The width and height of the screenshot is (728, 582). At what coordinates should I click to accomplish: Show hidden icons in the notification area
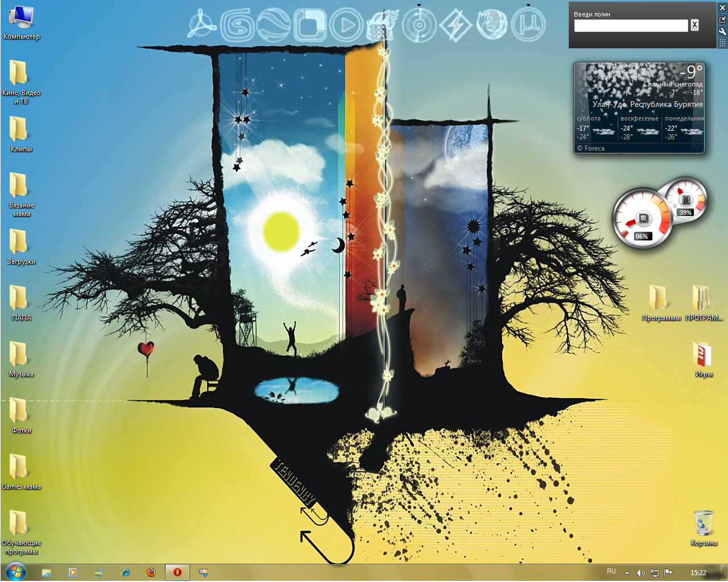coord(627,572)
